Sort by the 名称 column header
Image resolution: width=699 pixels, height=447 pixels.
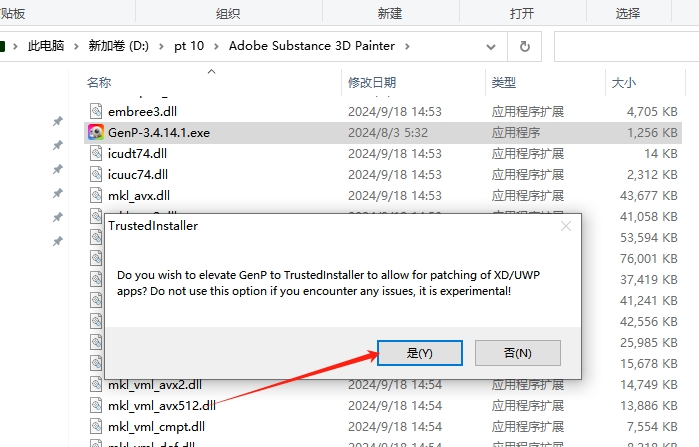pos(99,82)
